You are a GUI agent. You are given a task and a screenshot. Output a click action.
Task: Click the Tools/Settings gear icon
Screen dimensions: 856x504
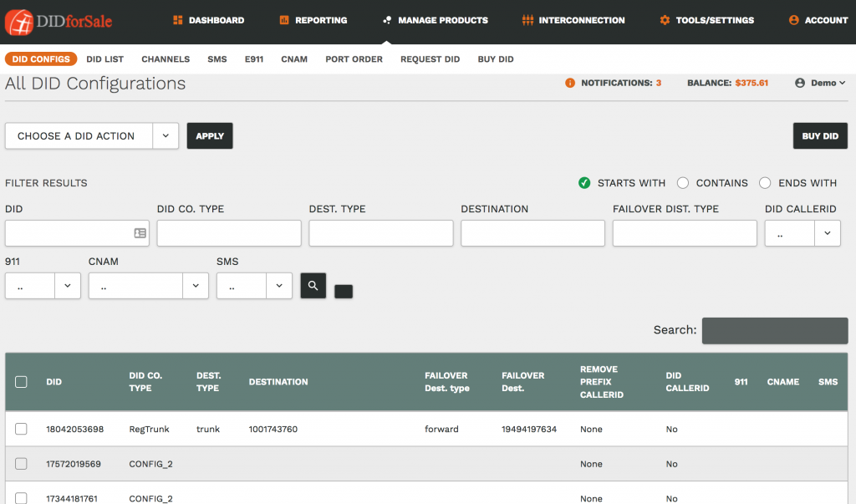pyautogui.click(x=665, y=20)
